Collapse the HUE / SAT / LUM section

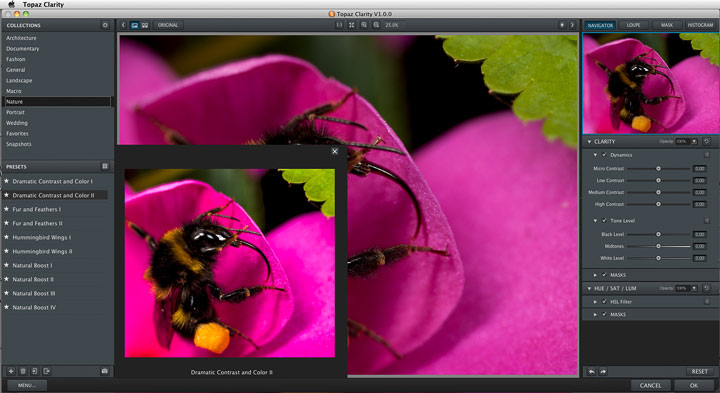[x=589, y=288]
